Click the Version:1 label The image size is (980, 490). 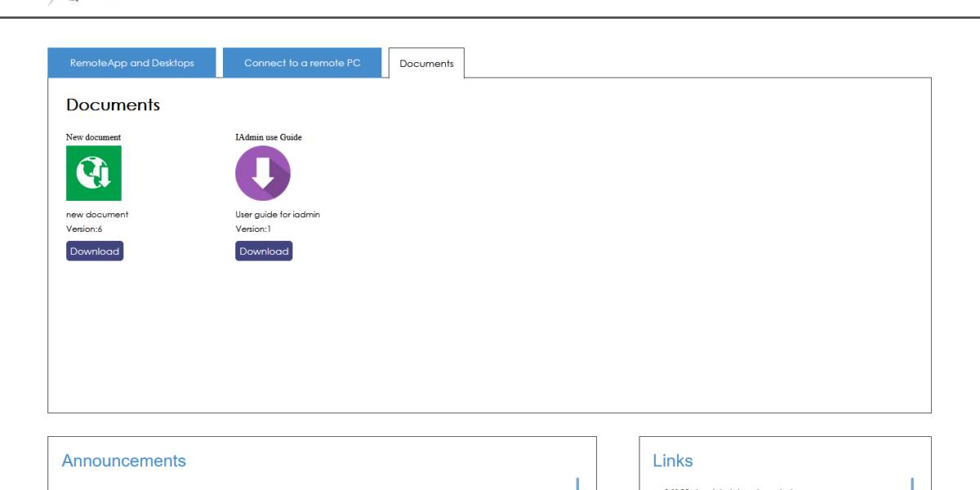point(253,229)
